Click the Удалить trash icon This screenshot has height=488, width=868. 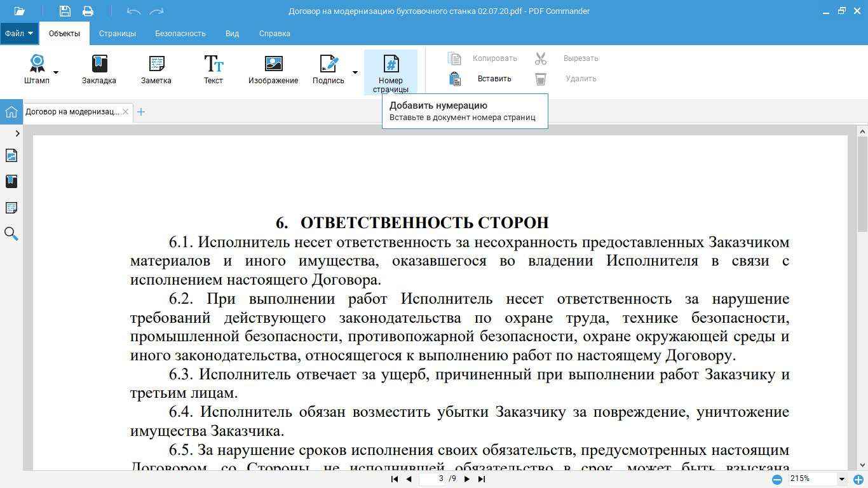point(541,79)
